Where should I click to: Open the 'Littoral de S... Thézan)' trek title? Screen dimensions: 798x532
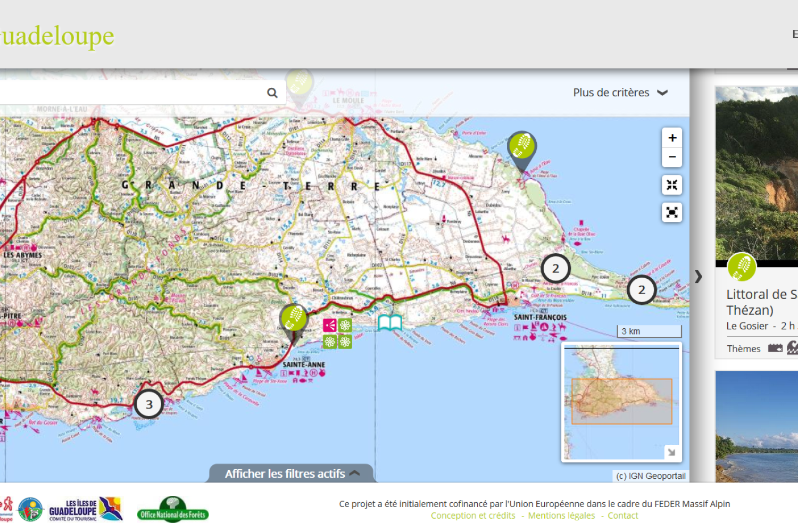coord(762,302)
